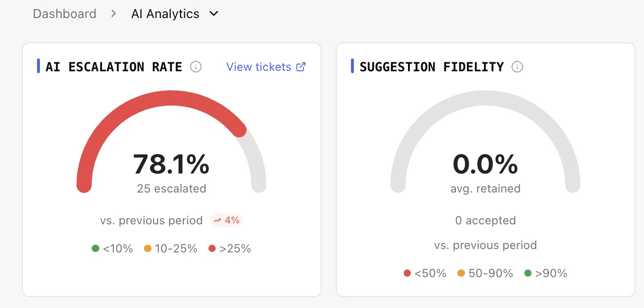644x308 pixels.
Task: Click the 0.0% avg. retained value
Action: (485, 164)
